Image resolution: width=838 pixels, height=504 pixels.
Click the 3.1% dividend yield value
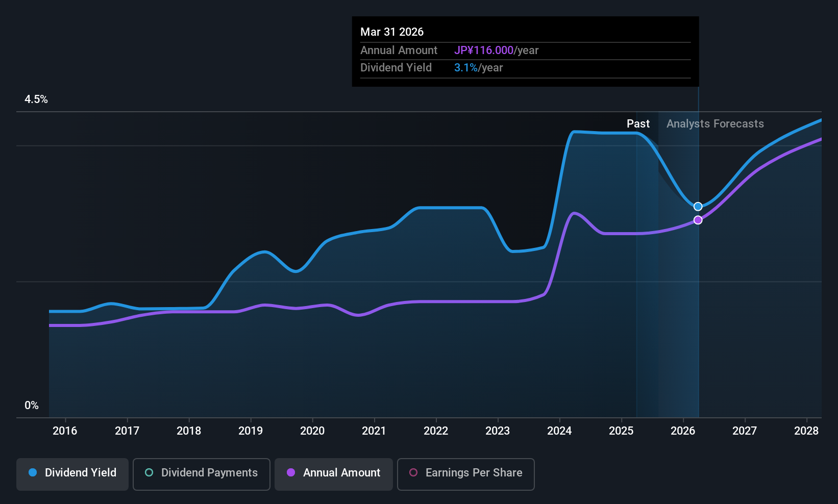point(466,68)
